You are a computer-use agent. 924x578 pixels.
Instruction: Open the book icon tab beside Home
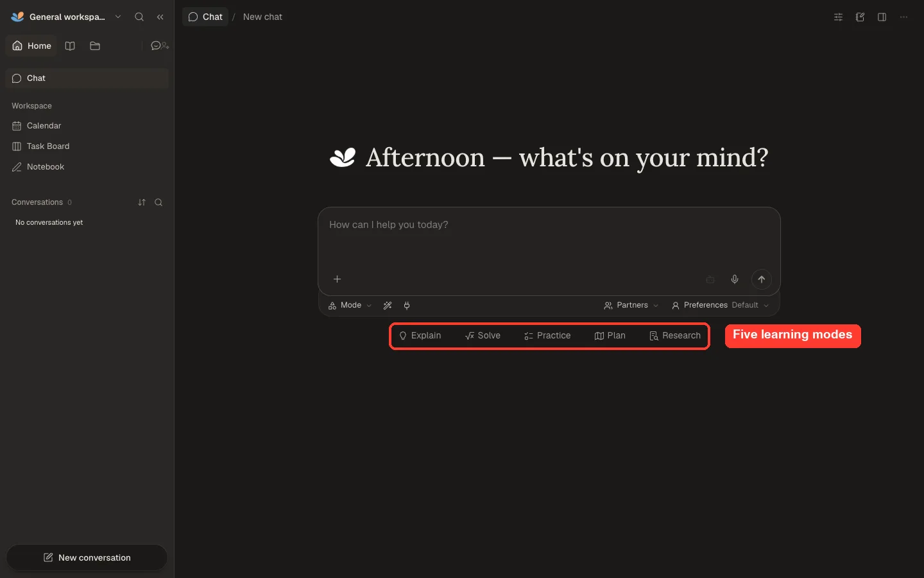71,46
